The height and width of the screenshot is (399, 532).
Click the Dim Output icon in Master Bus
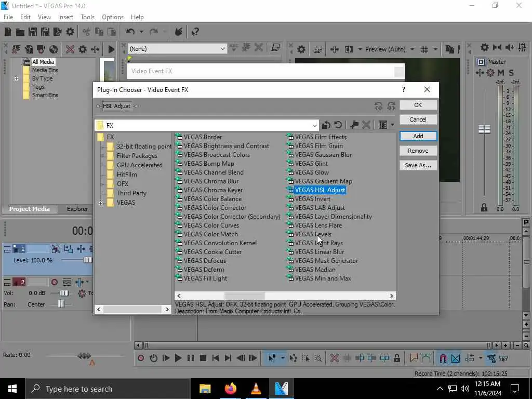[510, 47]
